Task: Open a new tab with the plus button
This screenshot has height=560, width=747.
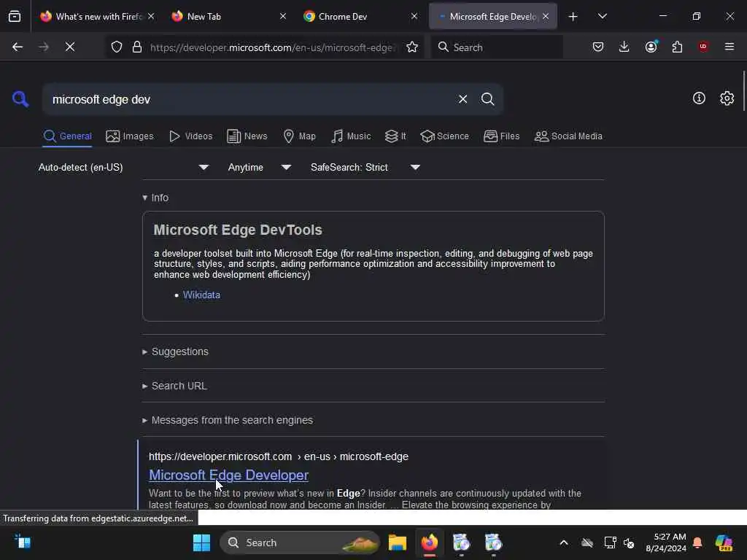Action: click(x=573, y=17)
